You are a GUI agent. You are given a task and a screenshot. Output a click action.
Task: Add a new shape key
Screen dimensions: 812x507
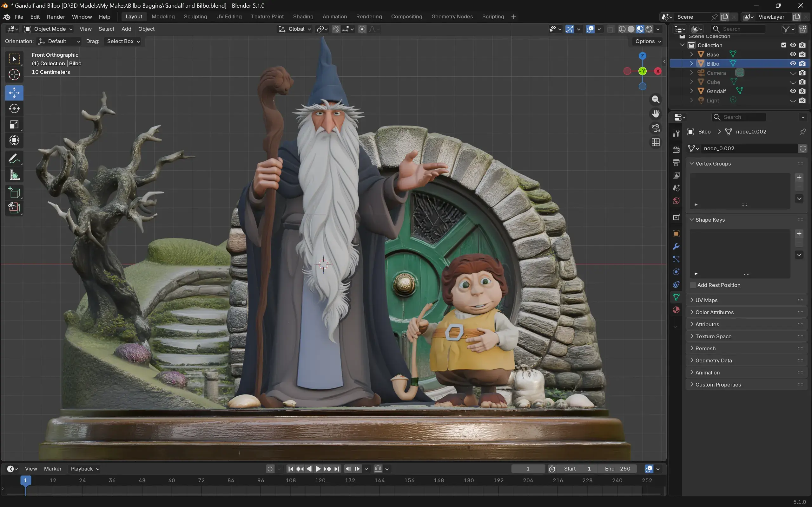[x=799, y=233]
